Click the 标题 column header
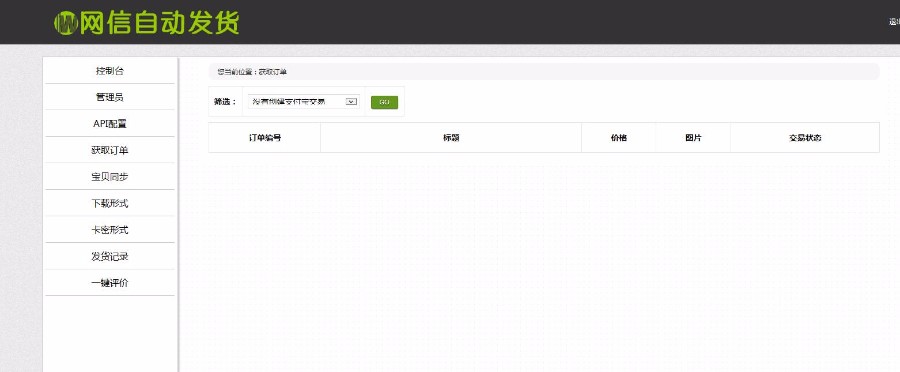The image size is (900, 372). (451, 138)
